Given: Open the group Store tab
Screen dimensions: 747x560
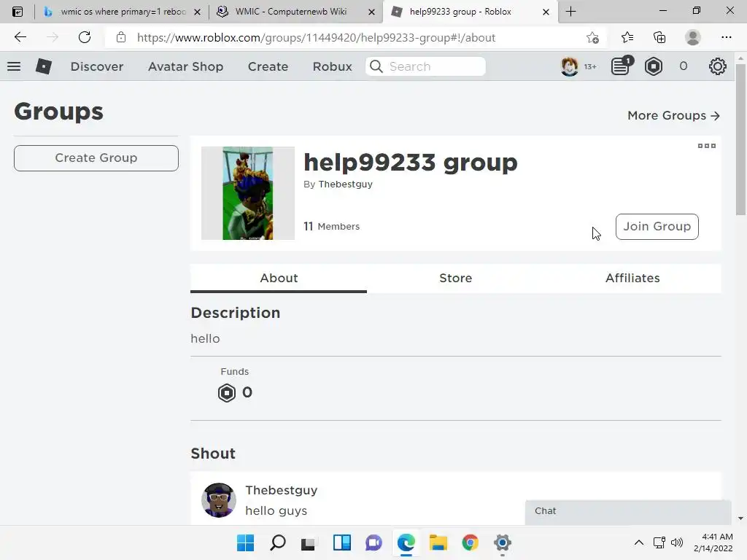Looking at the screenshot, I should (x=455, y=278).
